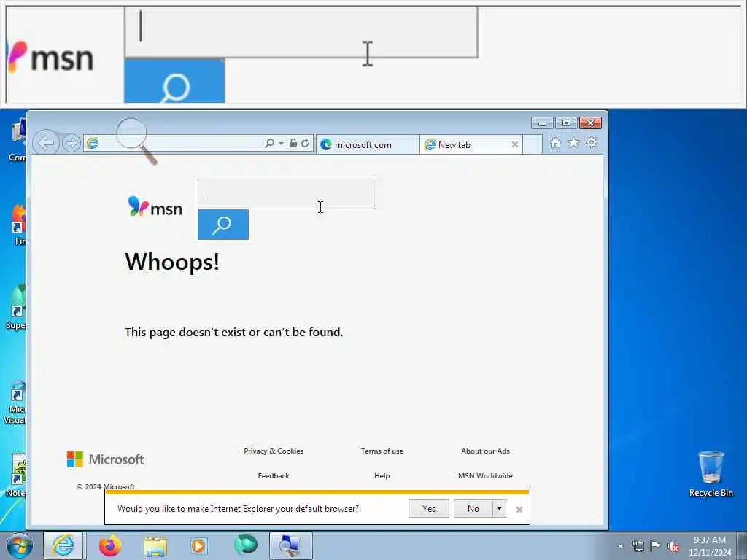Open a blank new tab button

pos(533,145)
